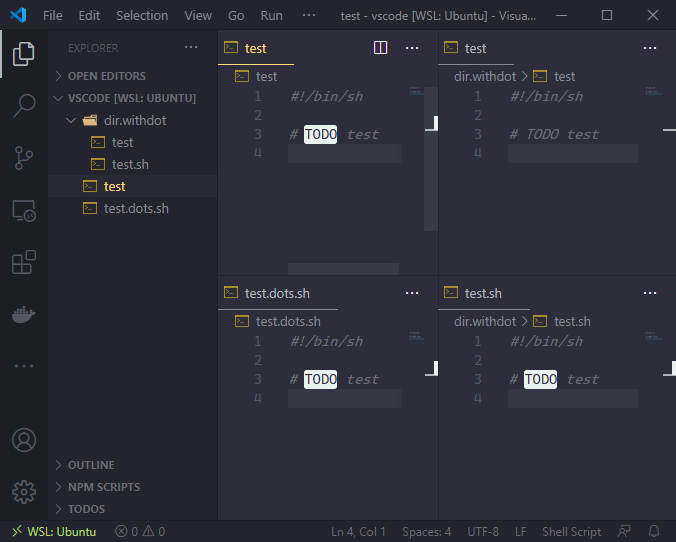The image size is (676, 542).
Task: Change encoding via UTF-8 indicator
Action: (483, 532)
